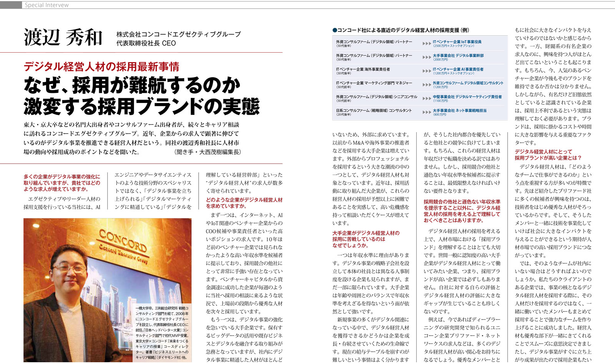The height and width of the screenshot is (364, 615).
Task: Click the red question "多くの企業がデジタル事業の強化に"
Action: pos(62,177)
